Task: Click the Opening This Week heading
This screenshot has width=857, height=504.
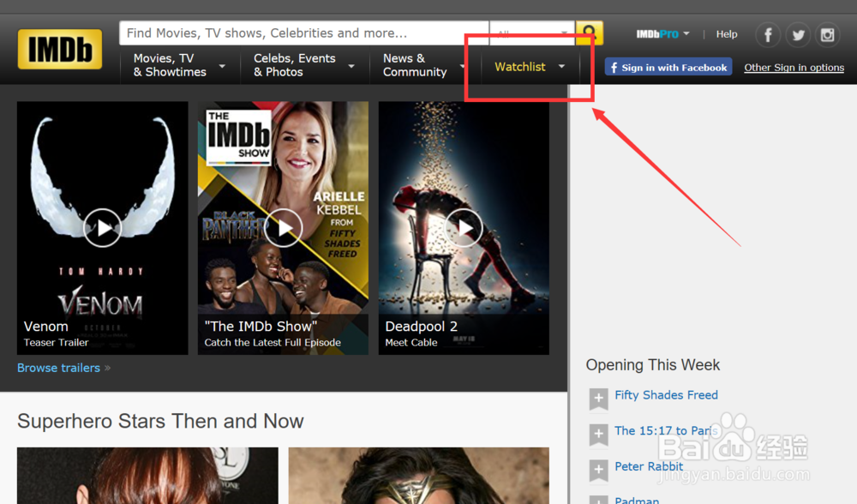Action: [652, 364]
